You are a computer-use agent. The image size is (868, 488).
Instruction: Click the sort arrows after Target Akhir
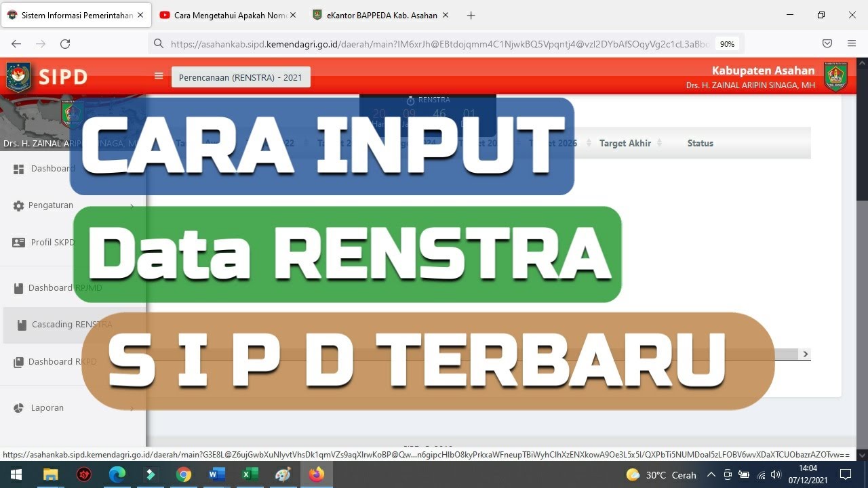[660, 143]
